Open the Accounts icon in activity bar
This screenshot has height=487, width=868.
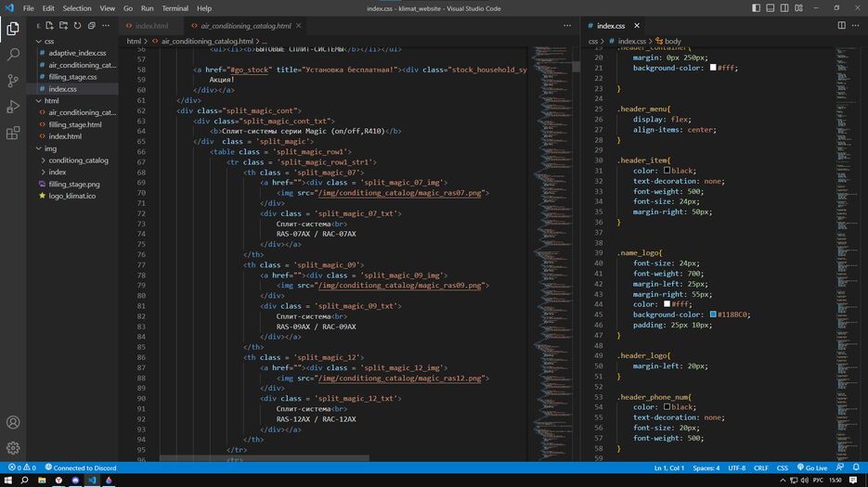point(13,422)
